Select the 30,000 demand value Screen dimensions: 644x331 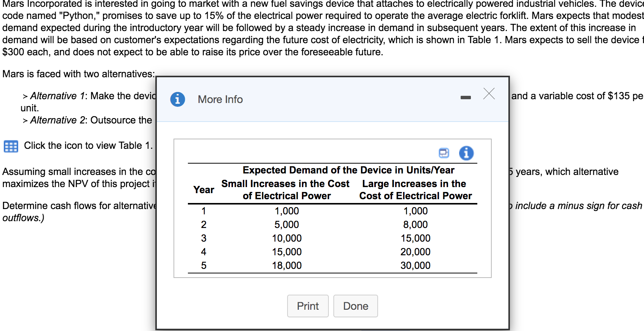[416, 265]
